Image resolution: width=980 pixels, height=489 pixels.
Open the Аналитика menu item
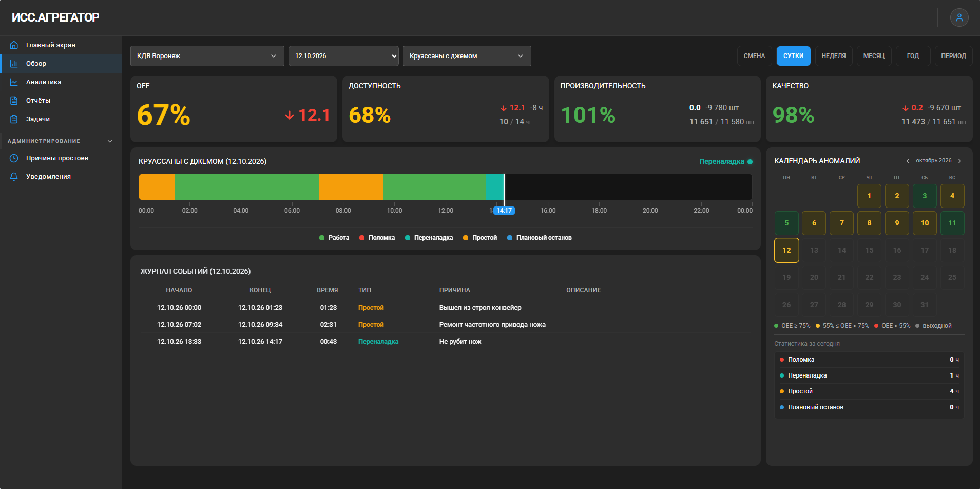(x=61, y=82)
